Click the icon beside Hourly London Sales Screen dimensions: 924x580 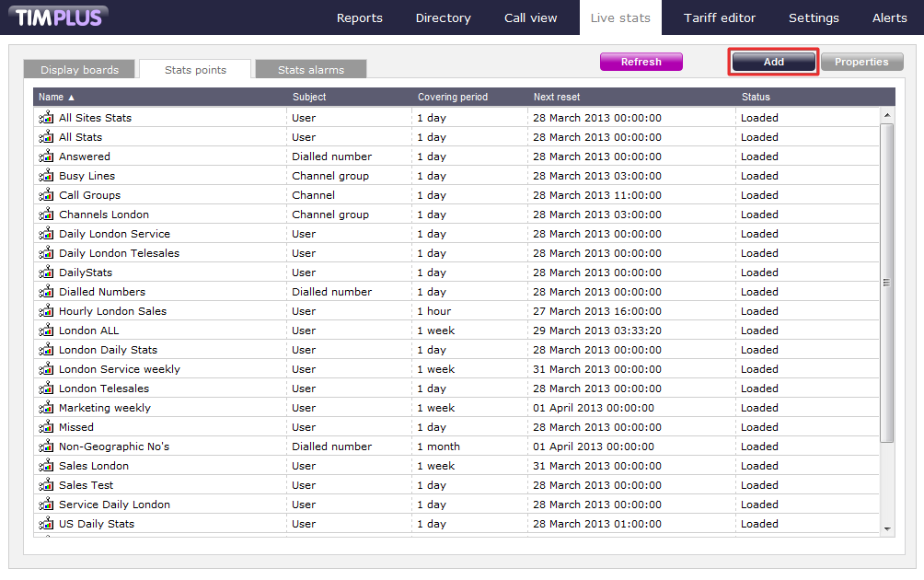46,311
